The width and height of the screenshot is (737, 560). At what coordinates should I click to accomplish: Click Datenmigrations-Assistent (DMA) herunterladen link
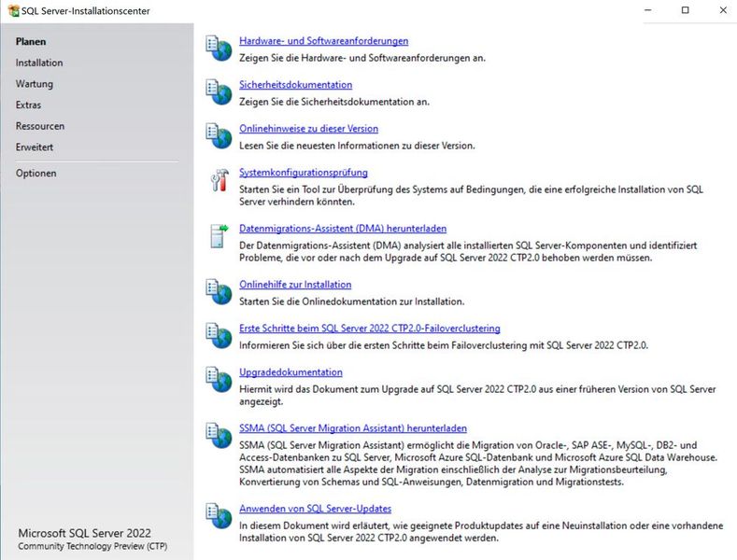343,229
